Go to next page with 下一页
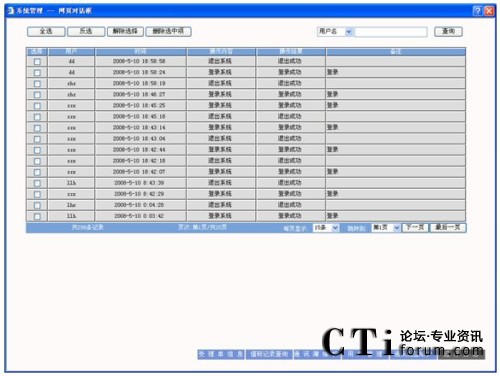This screenshot has width=500, height=376. point(415,228)
